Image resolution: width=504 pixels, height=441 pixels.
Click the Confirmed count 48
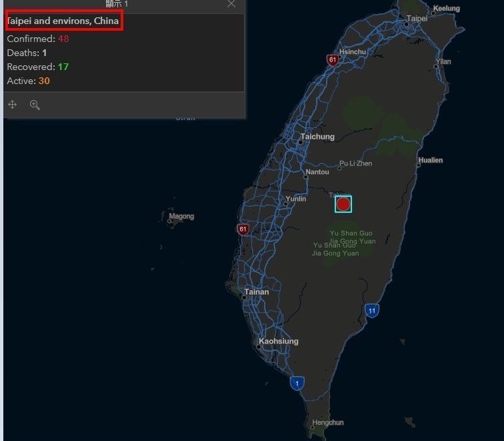point(63,39)
